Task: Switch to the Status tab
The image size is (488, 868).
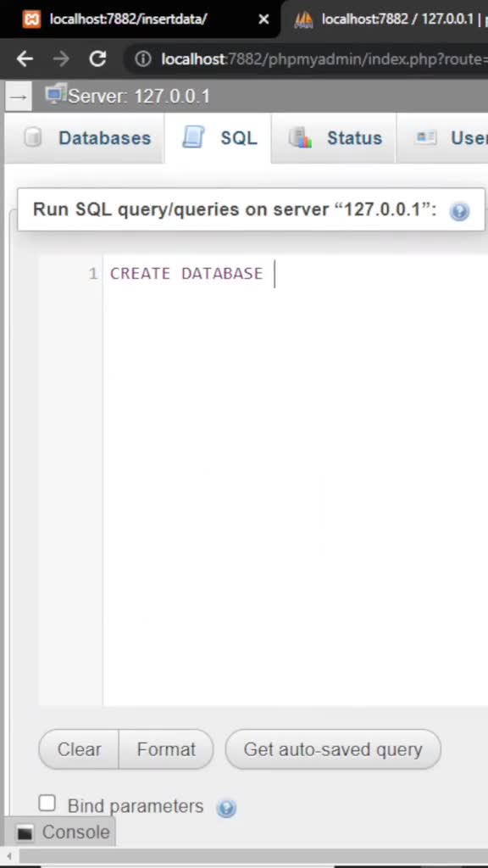Action: coord(334,138)
